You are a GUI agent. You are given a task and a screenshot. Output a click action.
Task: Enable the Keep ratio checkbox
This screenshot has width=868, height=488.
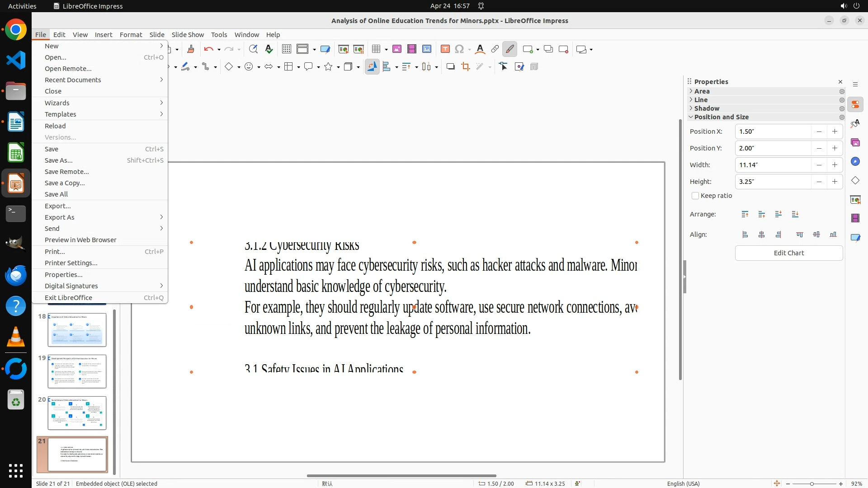(x=695, y=196)
